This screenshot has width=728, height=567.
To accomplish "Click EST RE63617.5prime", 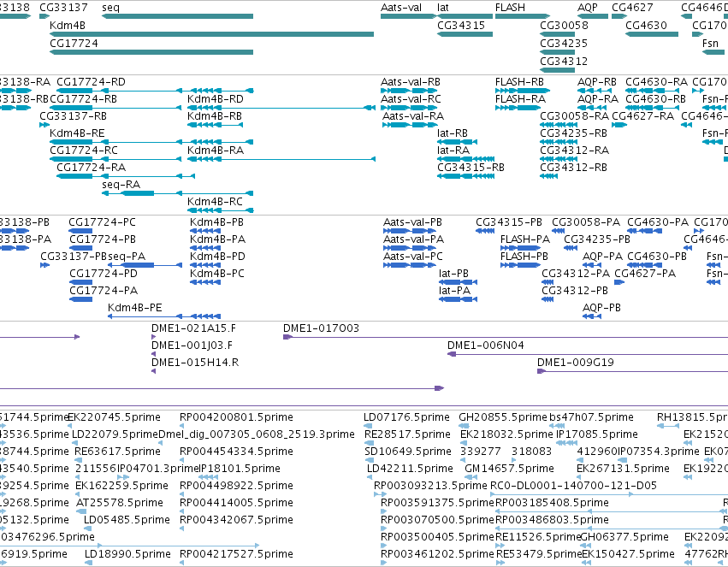I will click(x=80, y=460).
